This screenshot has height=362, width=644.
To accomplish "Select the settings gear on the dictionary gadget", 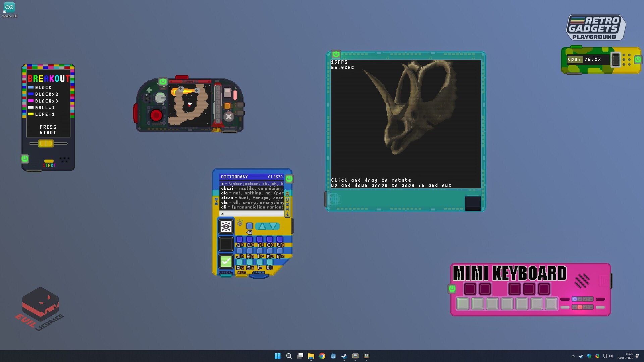I will [x=226, y=227].
